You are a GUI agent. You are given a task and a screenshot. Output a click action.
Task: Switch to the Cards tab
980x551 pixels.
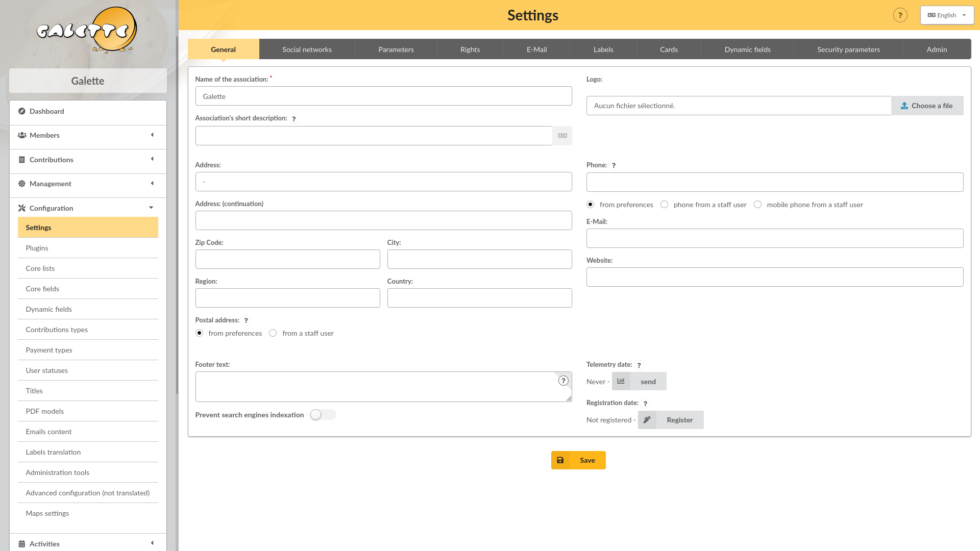point(669,49)
